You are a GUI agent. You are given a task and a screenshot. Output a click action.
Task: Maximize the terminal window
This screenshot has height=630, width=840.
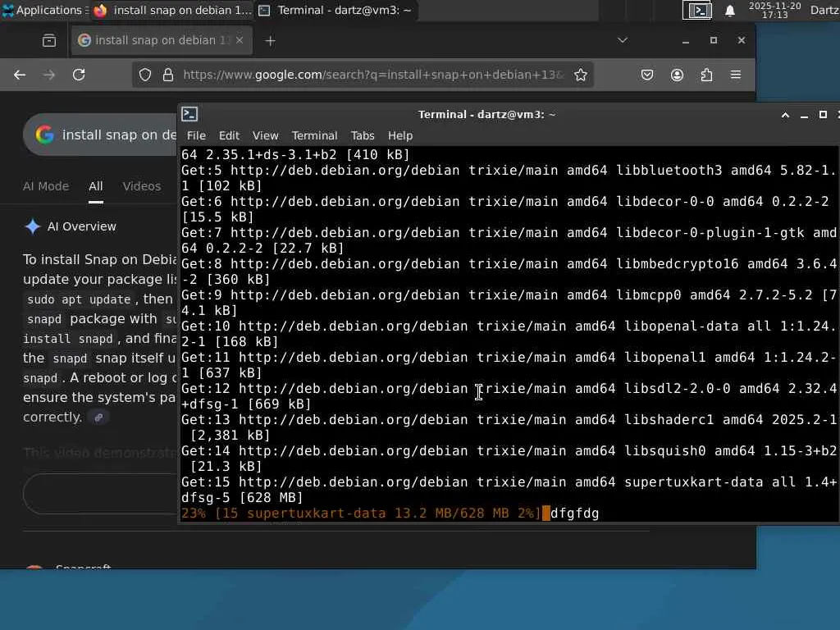point(823,115)
